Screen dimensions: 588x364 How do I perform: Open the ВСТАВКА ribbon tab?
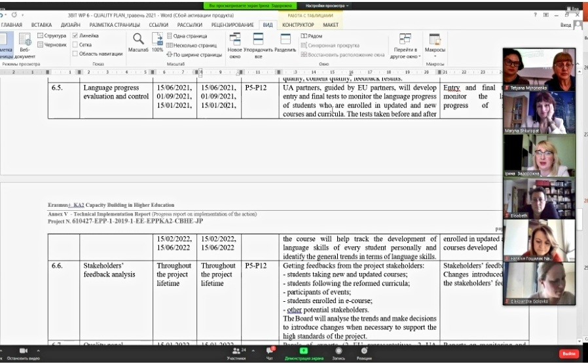point(41,25)
